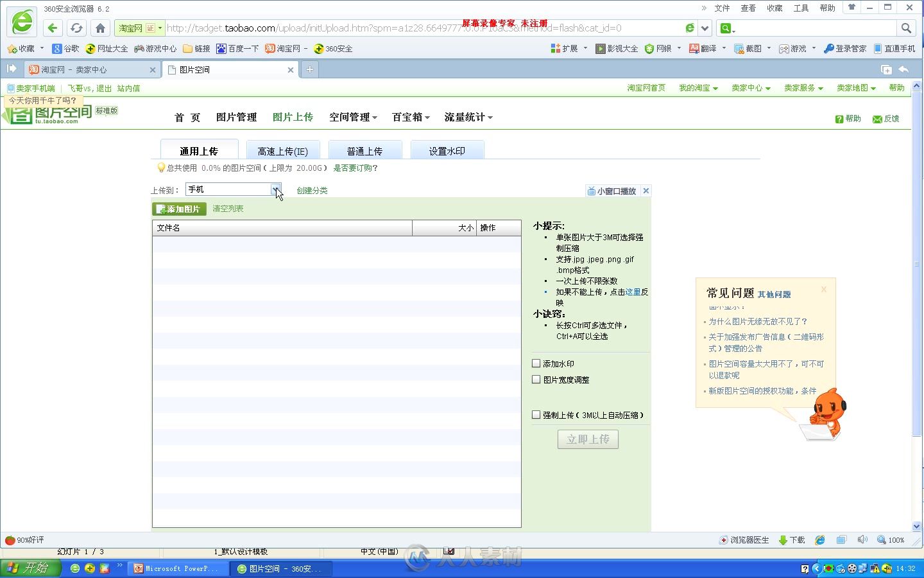Open 浏览器医生 in the status bar
The image size is (924, 578).
coord(744,540)
